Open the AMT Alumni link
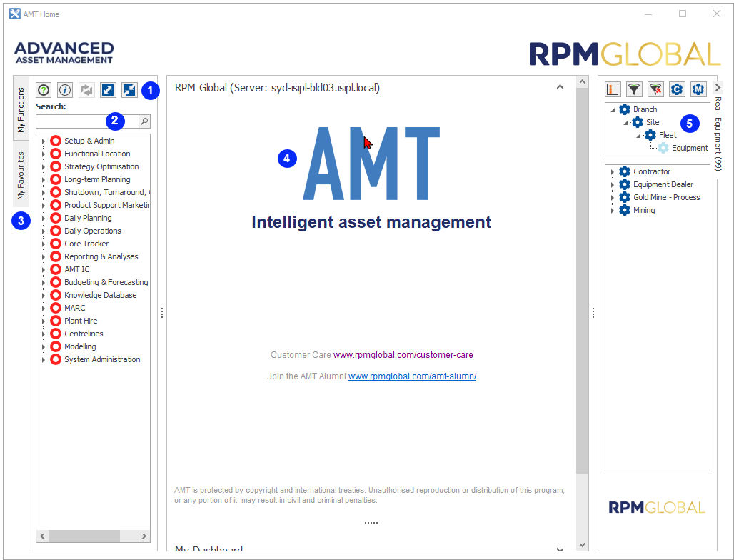The width and height of the screenshot is (734, 560). pyautogui.click(x=412, y=376)
